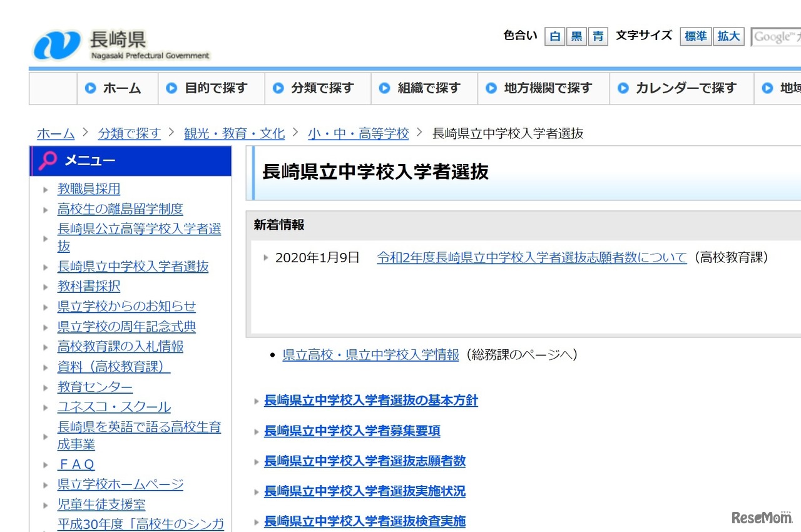This screenshot has width=801, height=532.
Task: Open 令和2年度長崎県立中学校入学者選抜志願者数について link
Action: [x=531, y=257]
